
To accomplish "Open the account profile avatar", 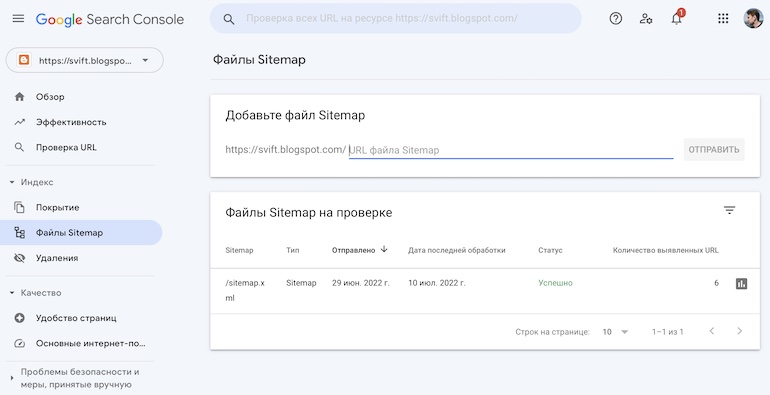I will coord(753,19).
